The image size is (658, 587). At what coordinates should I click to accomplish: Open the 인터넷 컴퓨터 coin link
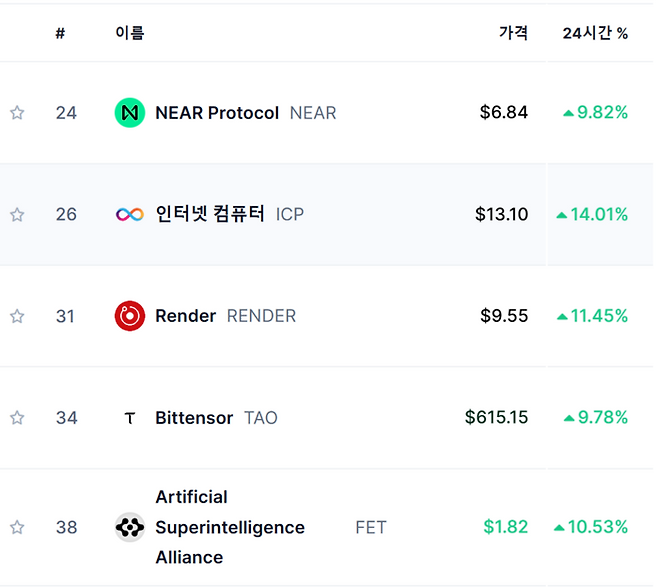pos(210,214)
